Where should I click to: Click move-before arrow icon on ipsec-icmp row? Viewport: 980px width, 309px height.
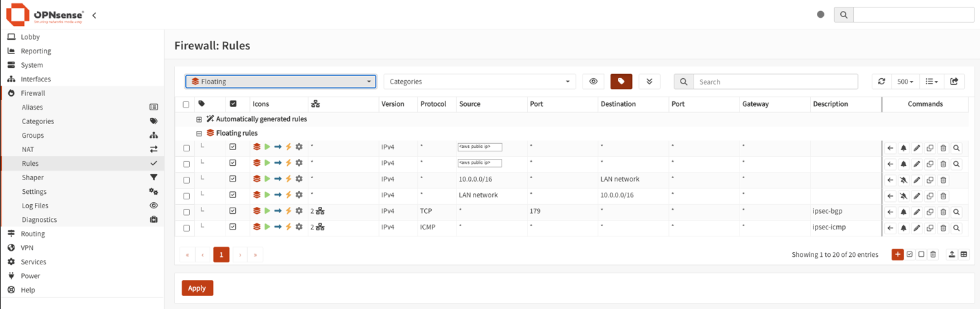890,228
